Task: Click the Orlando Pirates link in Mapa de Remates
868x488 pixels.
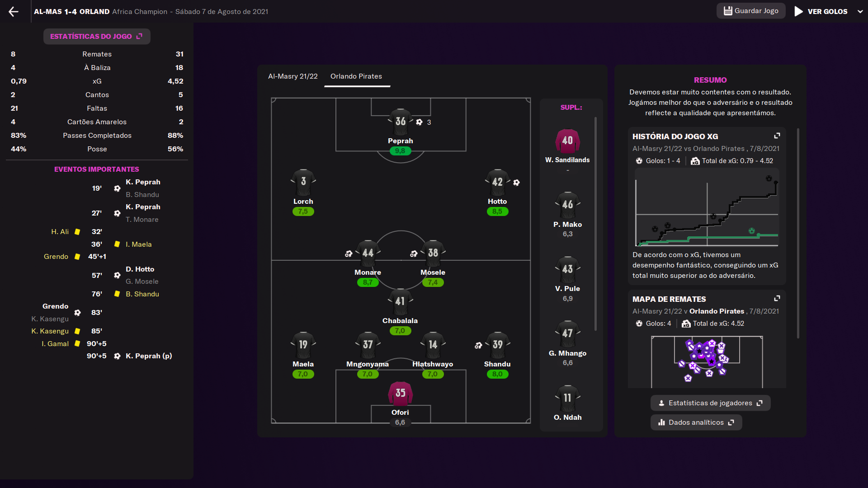Action: click(x=717, y=311)
